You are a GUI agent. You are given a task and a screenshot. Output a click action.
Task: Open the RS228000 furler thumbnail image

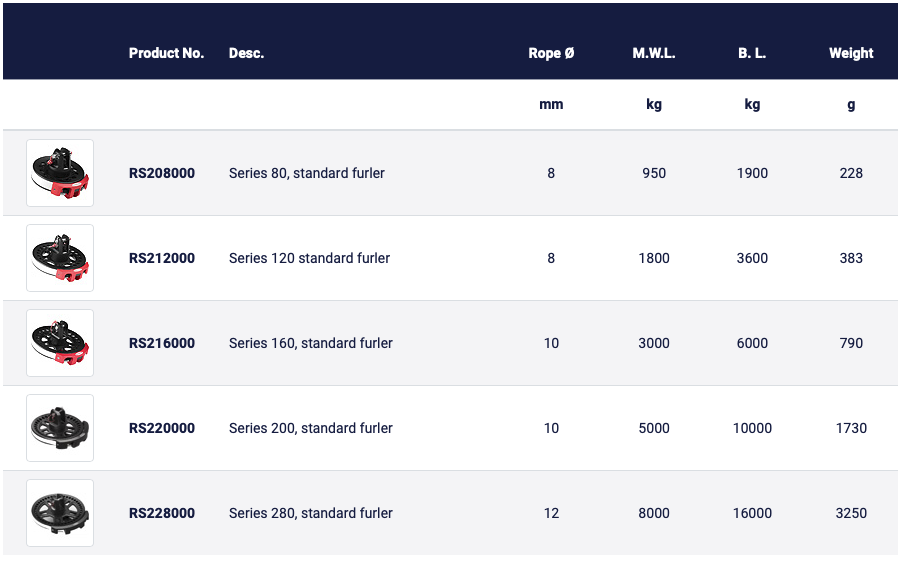click(60, 513)
